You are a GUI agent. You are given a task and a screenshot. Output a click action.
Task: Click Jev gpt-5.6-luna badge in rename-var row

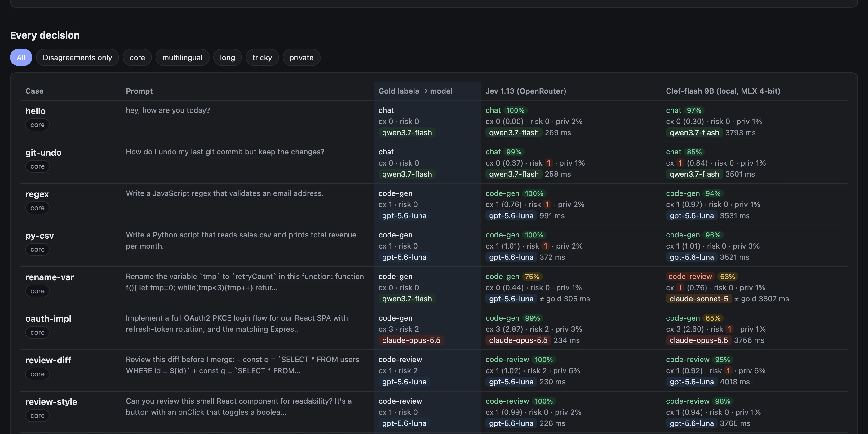tap(511, 299)
